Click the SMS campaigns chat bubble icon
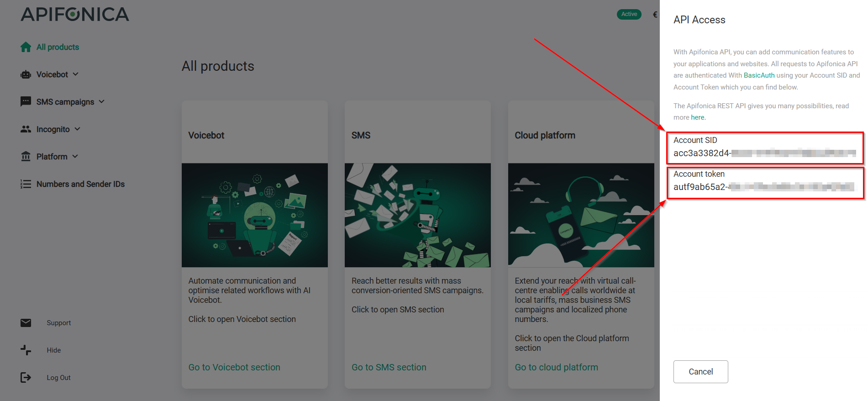 tap(26, 102)
